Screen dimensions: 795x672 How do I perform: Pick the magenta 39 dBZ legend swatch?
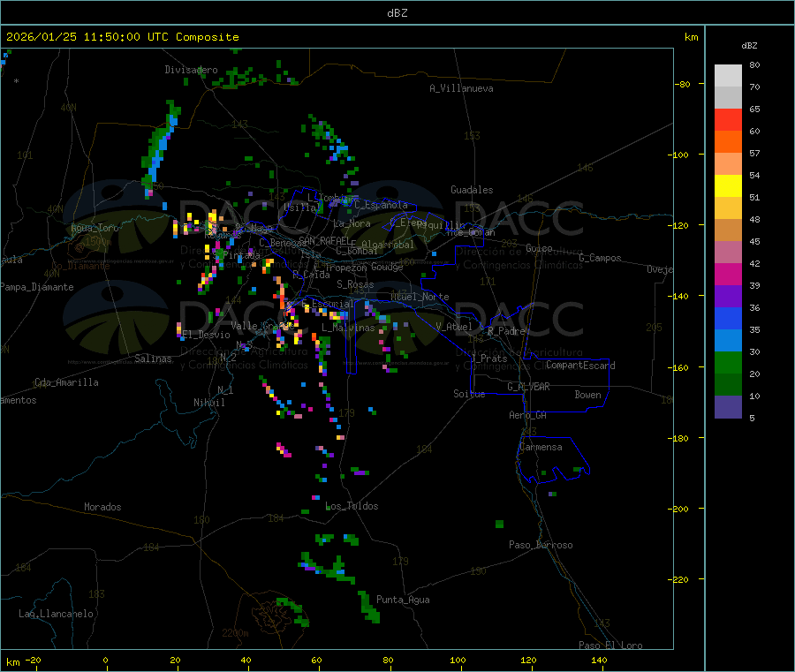pyautogui.click(x=728, y=274)
